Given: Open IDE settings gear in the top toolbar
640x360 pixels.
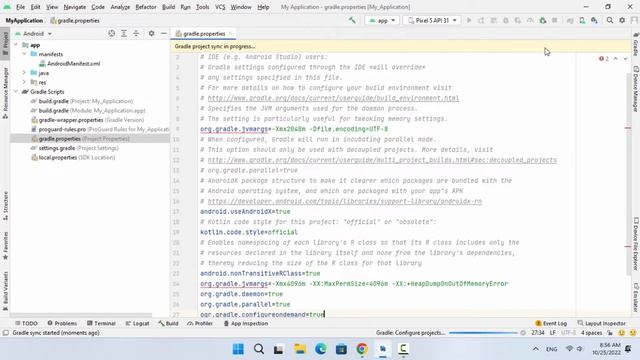Looking at the screenshot, I should tap(622, 20).
